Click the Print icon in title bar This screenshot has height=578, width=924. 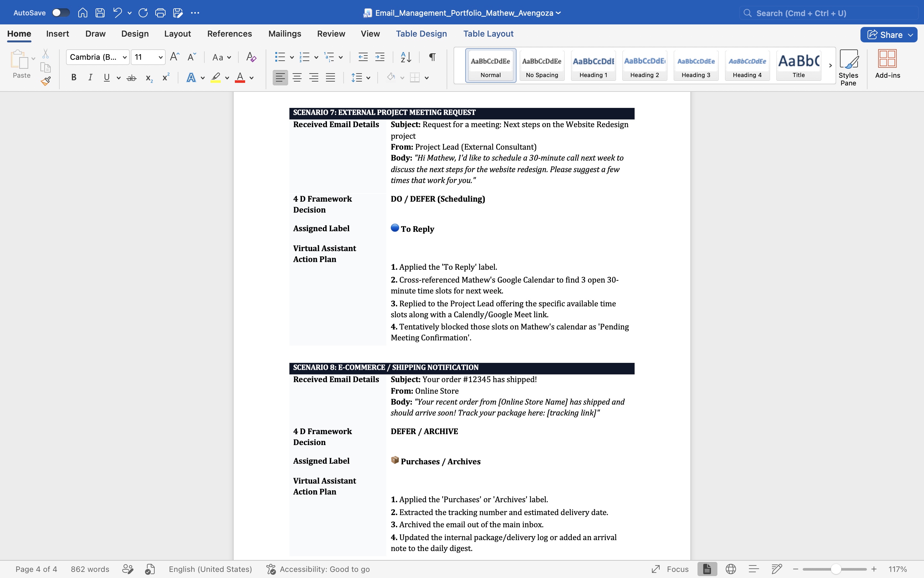click(160, 13)
